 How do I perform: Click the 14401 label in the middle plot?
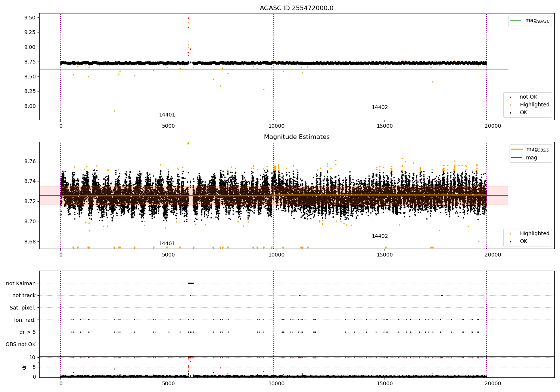pyautogui.click(x=167, y=244)
